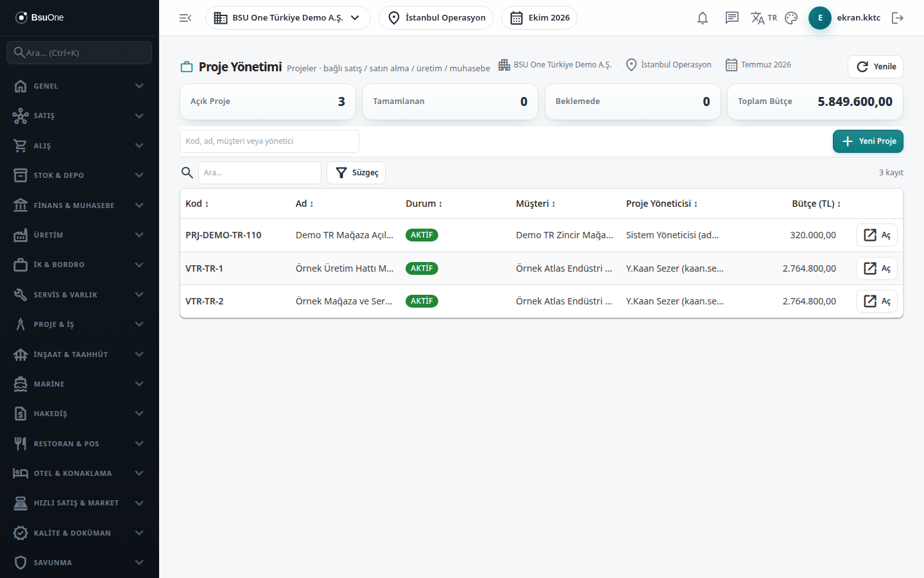Open the BSU One Türkiye Demo A.Ş. company dropdown
Image resolution: width=924 pixels, height=578 pixels.
(x=288, y=18)
